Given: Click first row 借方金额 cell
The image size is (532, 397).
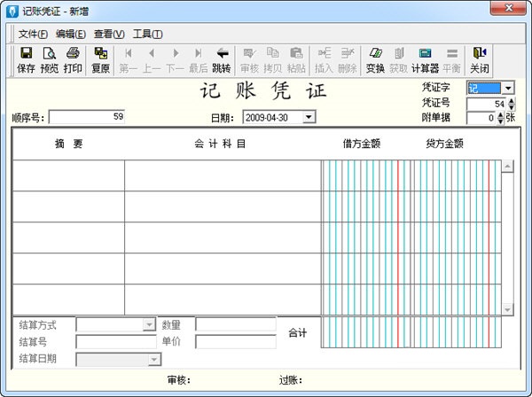Looking at the screenshot, I should (x=365, y=175).
